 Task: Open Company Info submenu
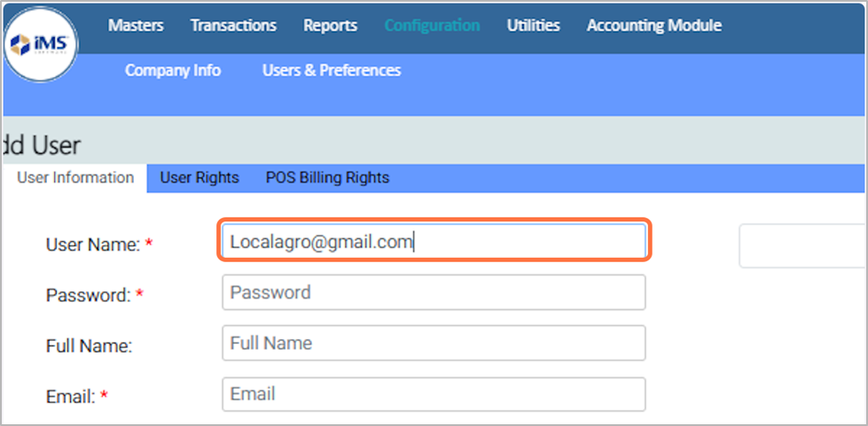(173, 70)
